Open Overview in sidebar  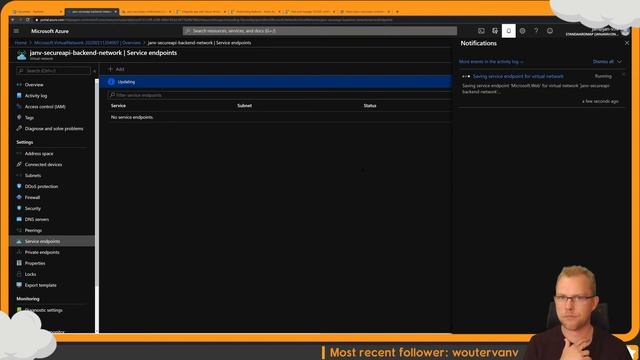(34, 85)
